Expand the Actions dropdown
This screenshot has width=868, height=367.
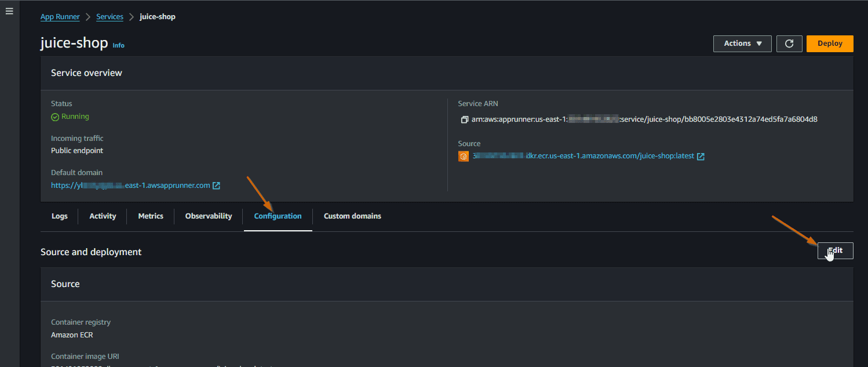point(742,43)
